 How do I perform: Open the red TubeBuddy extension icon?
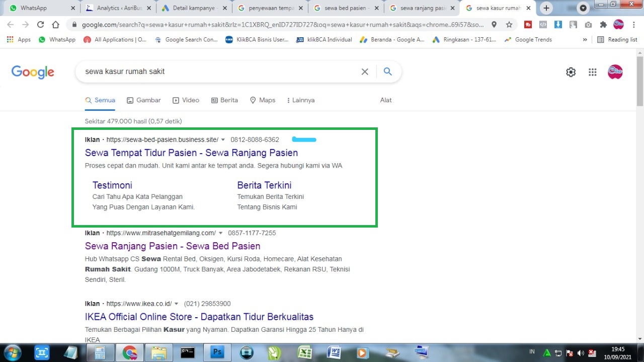(528, 25)
